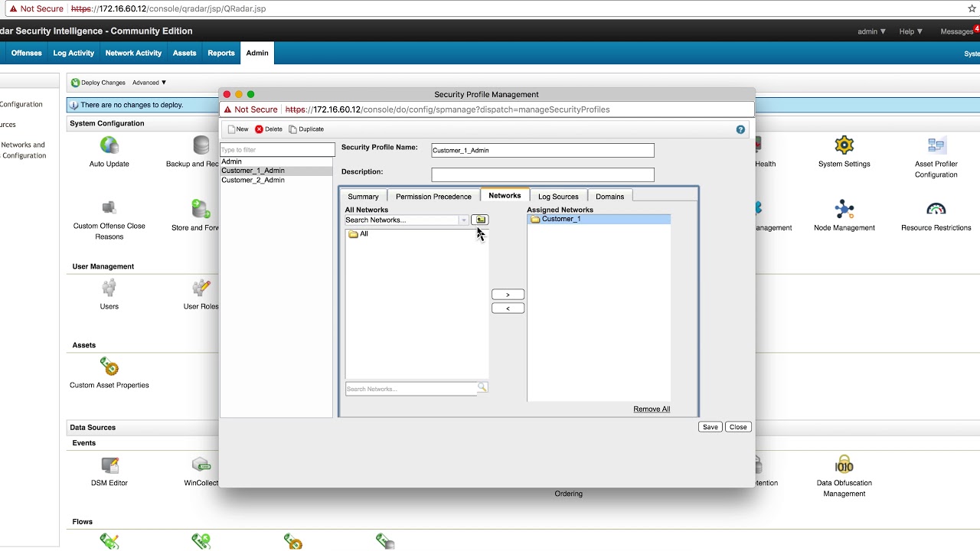
Task: Click New profile toolbar button
Action: coord(238,129)
